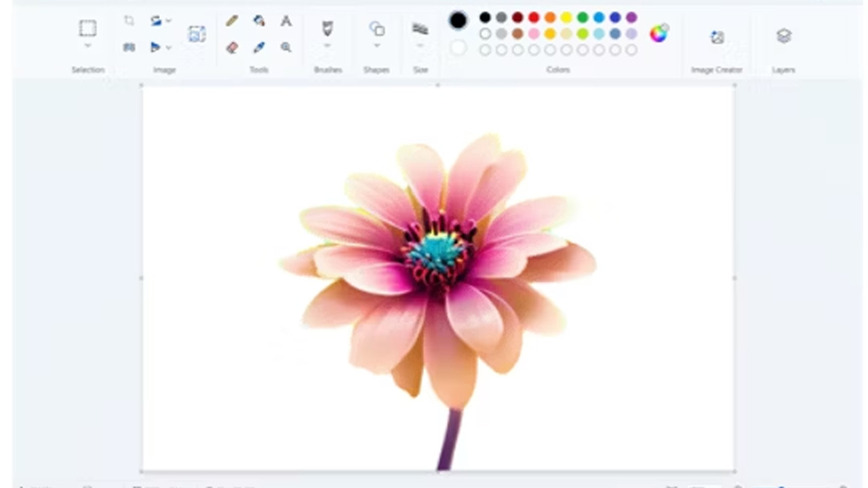Open the Rotate options dropdown
868x488 pixels.
pyautogui.click(x=168, y=21)
